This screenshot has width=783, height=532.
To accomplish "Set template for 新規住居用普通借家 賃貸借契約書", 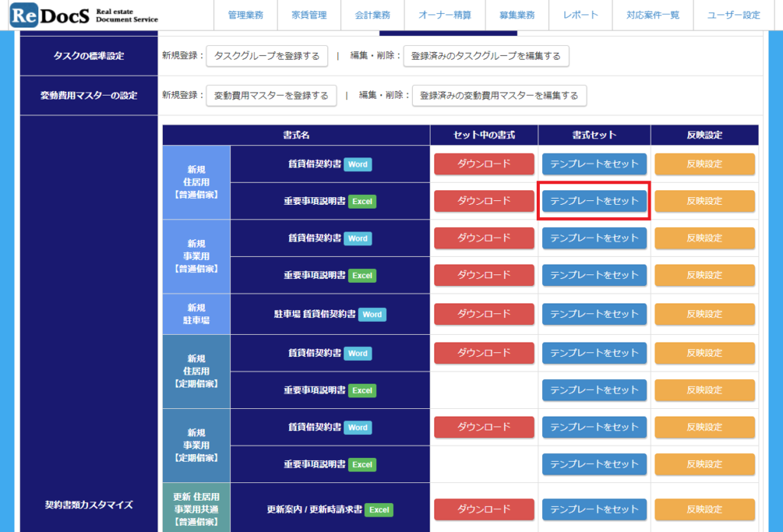I will (594, 164).
